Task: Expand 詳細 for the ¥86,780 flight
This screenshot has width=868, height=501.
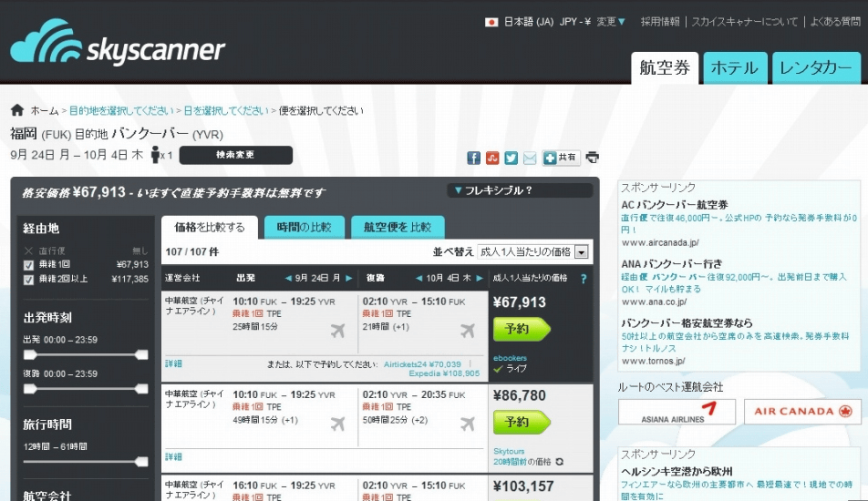Action: [173, 457]
